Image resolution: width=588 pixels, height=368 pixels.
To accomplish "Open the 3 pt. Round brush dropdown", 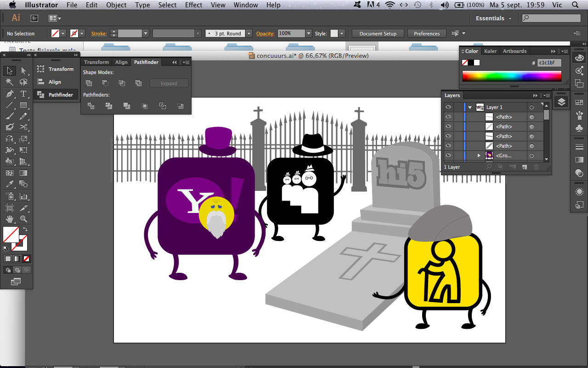I will (x=249, y=34).
